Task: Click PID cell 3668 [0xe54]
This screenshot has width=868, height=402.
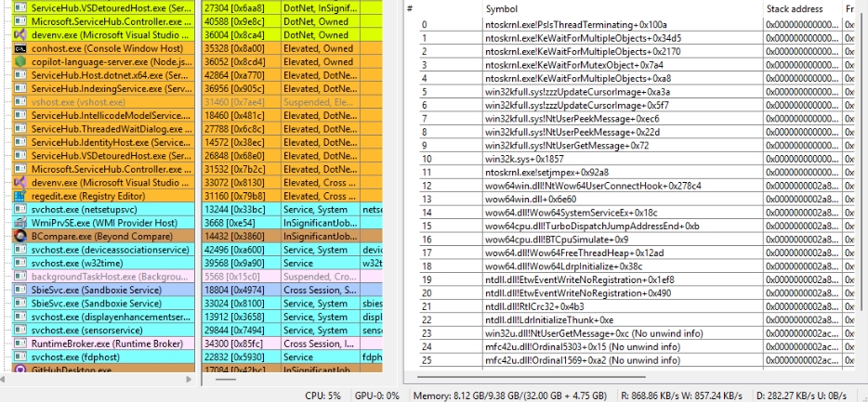Action: coord(241,223)
